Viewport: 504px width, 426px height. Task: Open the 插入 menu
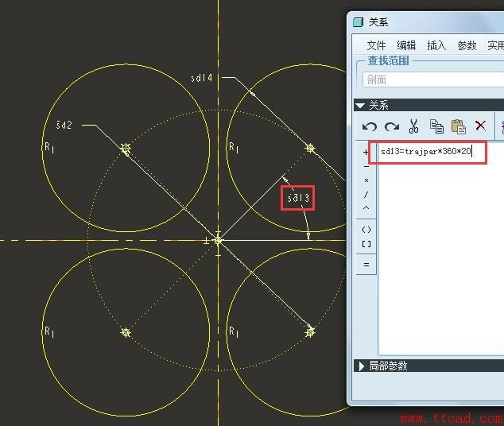[436, 45]
